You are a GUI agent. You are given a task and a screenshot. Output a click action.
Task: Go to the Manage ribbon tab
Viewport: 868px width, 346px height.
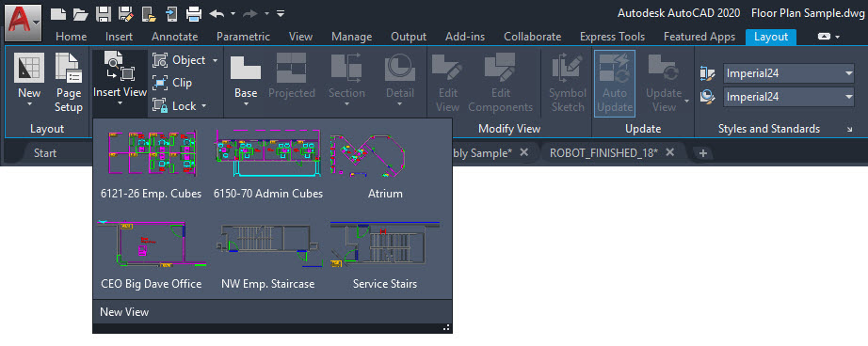(351, 37)
